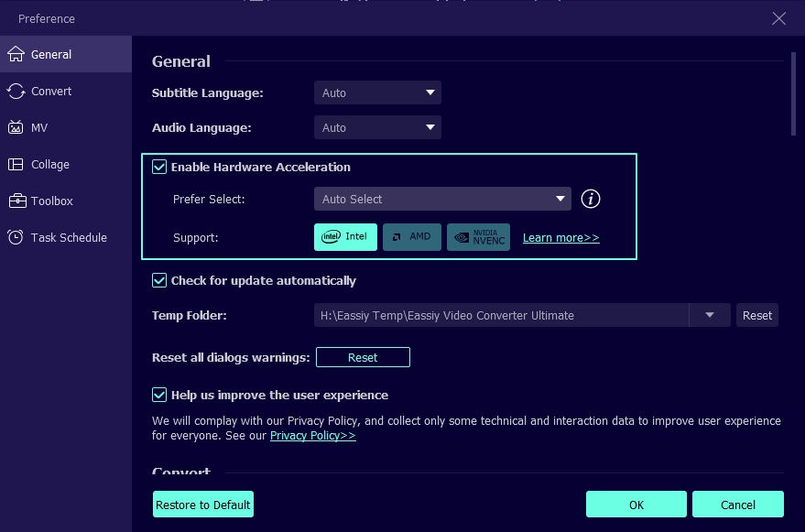Click the Preference title text

click(47, 18)
